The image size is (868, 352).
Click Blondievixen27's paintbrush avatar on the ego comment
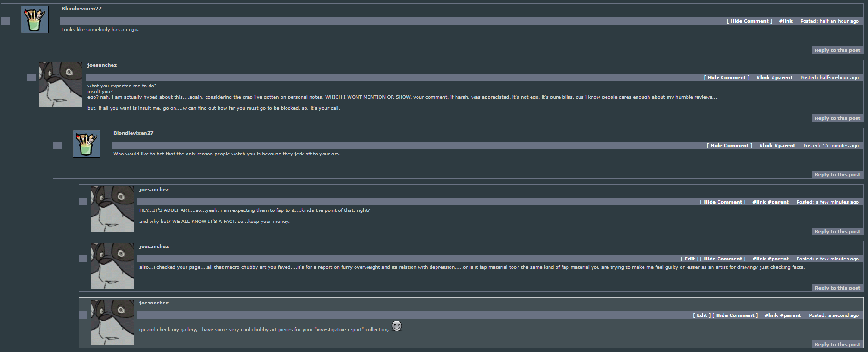tap(35, 19)
